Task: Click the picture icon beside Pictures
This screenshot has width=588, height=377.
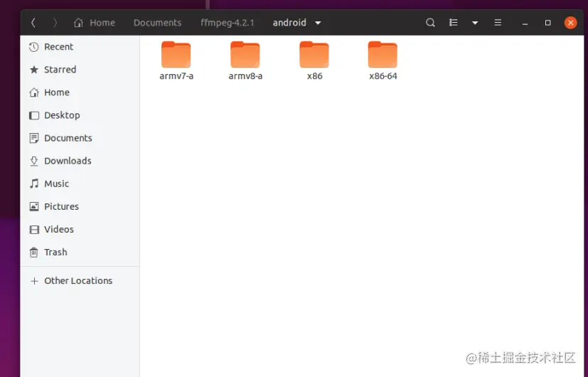Action: coord(33,207)
